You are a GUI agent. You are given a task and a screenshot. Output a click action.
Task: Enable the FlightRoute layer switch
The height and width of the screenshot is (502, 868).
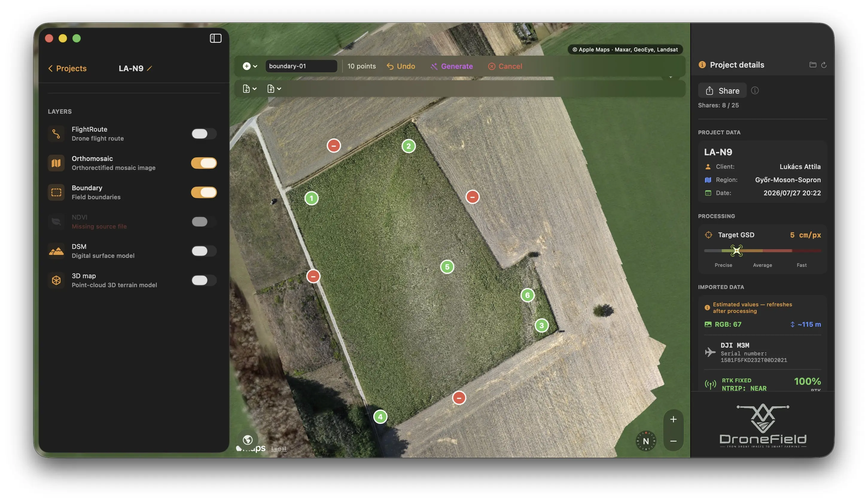click(204, 134)
